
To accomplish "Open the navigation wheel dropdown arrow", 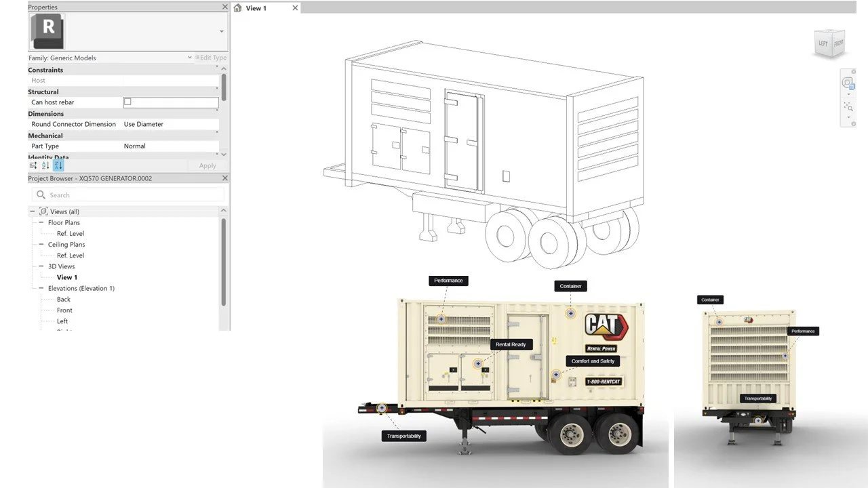I will tap(848, 94).
